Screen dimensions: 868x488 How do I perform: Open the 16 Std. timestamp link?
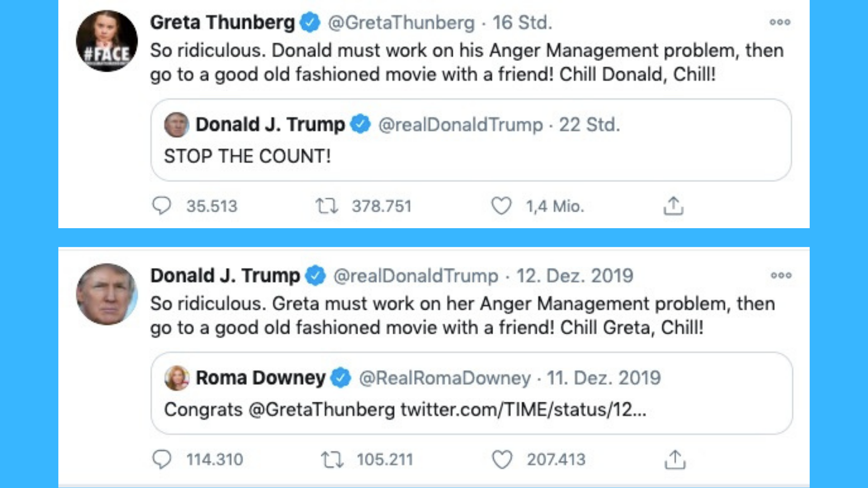[522, 23]
